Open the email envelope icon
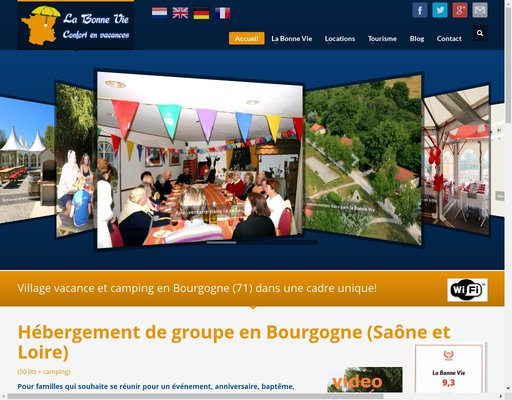The height and width of the screenshot is (400, 512). [x=480, y=10]
